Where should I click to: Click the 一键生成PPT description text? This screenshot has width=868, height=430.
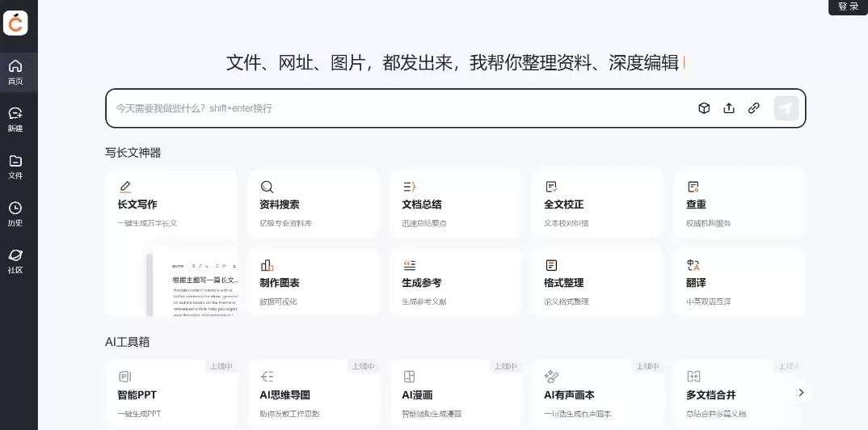tap(139, 413)
